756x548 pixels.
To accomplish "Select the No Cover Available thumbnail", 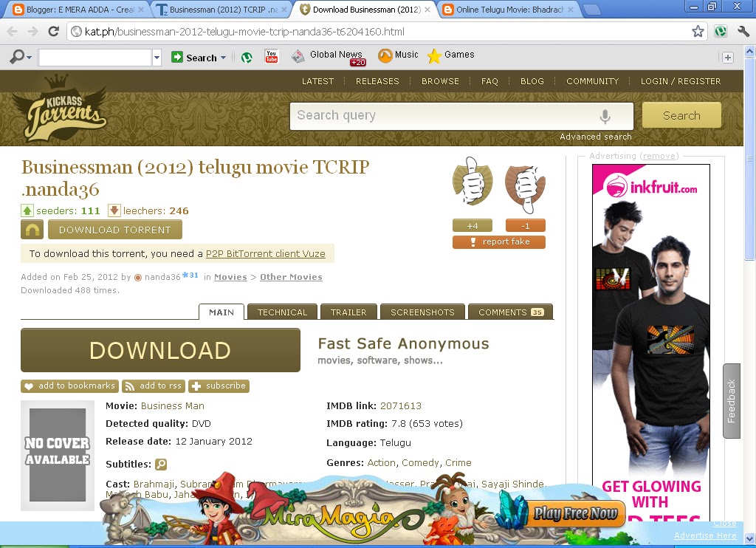I will point(58,455).
